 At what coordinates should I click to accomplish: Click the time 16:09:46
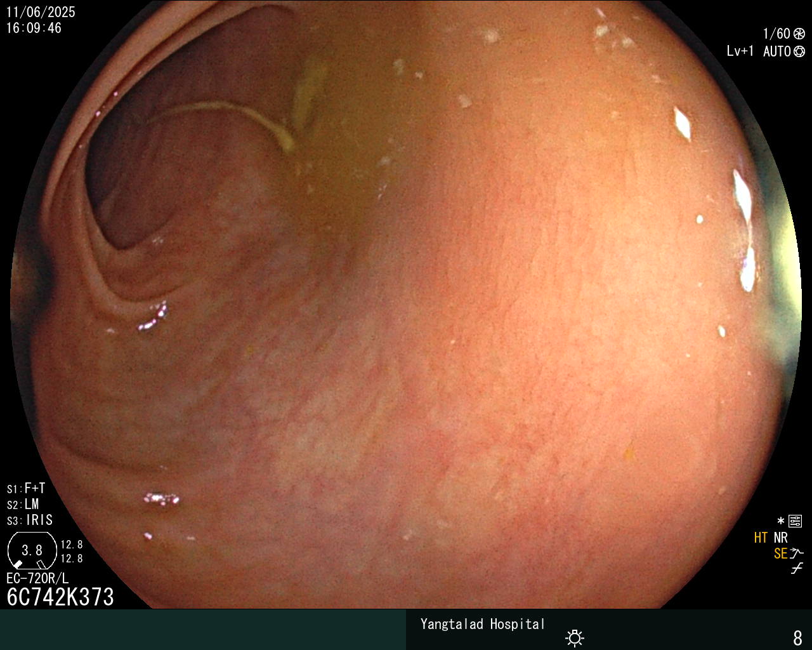(x=34, y=28)
